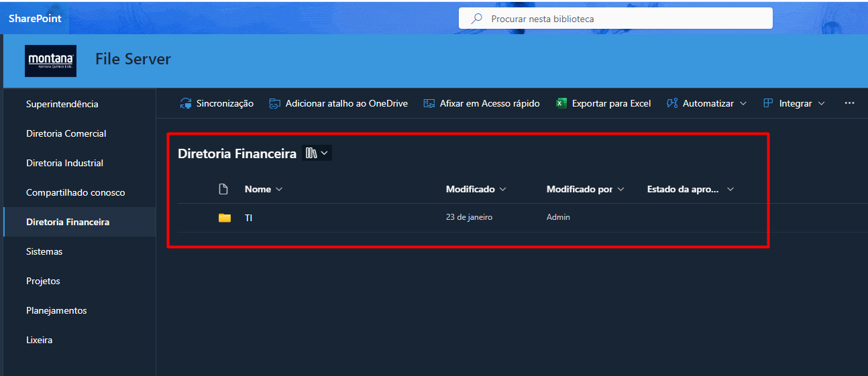Select Diretoria Comercial in the sidebar

(x=66, y=133)
